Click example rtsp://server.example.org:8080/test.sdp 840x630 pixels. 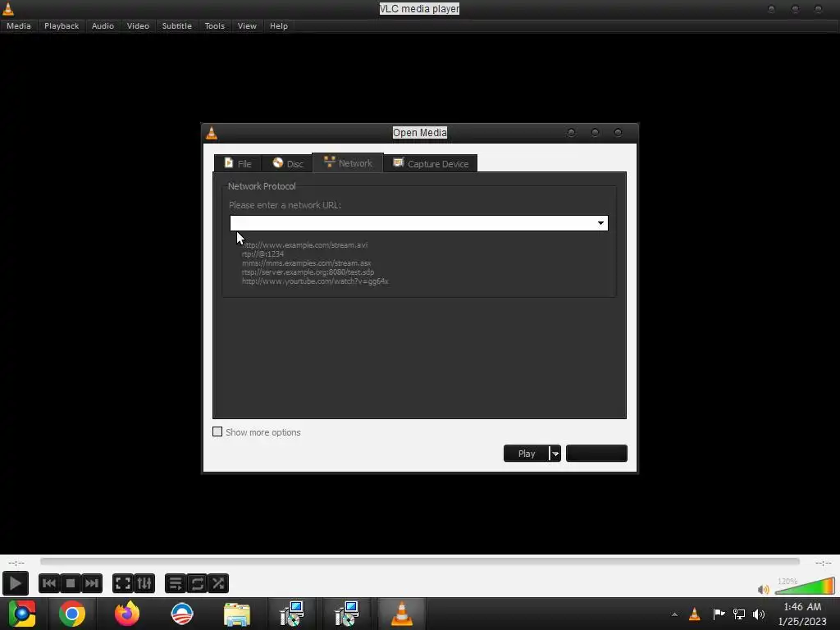point(308,272)
